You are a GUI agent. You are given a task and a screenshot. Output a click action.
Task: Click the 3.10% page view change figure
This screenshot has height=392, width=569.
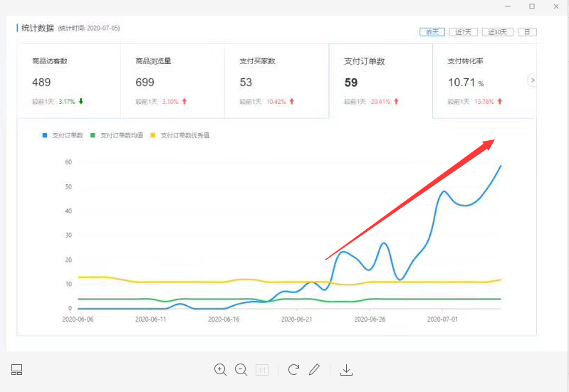coord(170,102)
